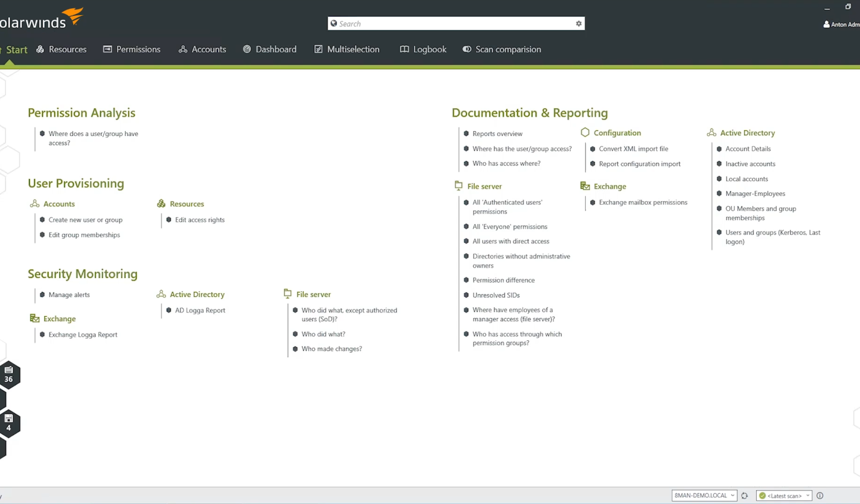Open 'Who has access where?'
The image size is (860, 504).
[x=506, y=163]
